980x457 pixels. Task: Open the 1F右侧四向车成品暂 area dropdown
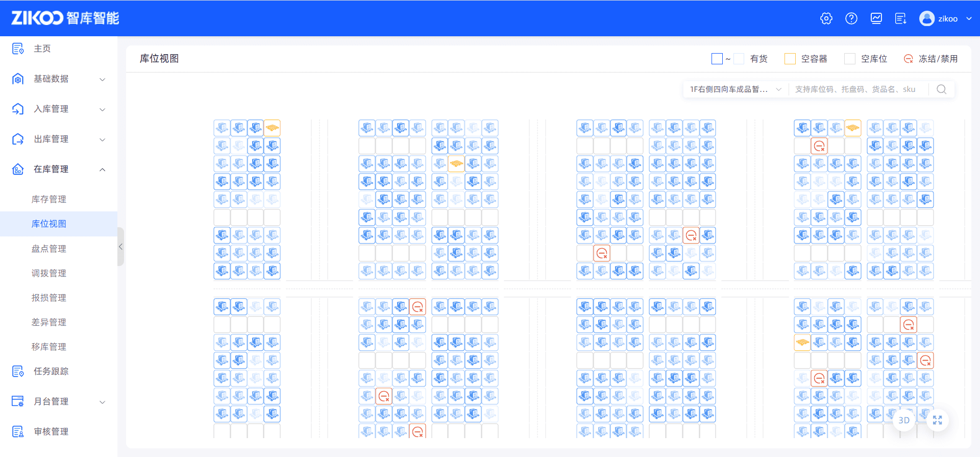point(736,89)
